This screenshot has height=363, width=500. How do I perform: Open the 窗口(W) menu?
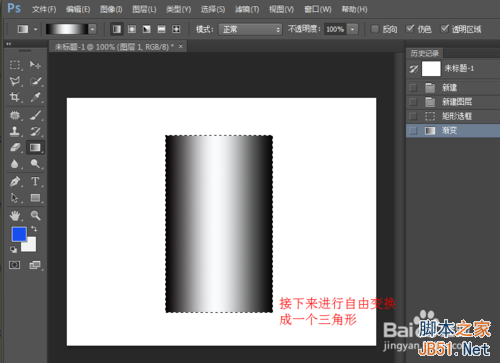click(x=318, y=9)
